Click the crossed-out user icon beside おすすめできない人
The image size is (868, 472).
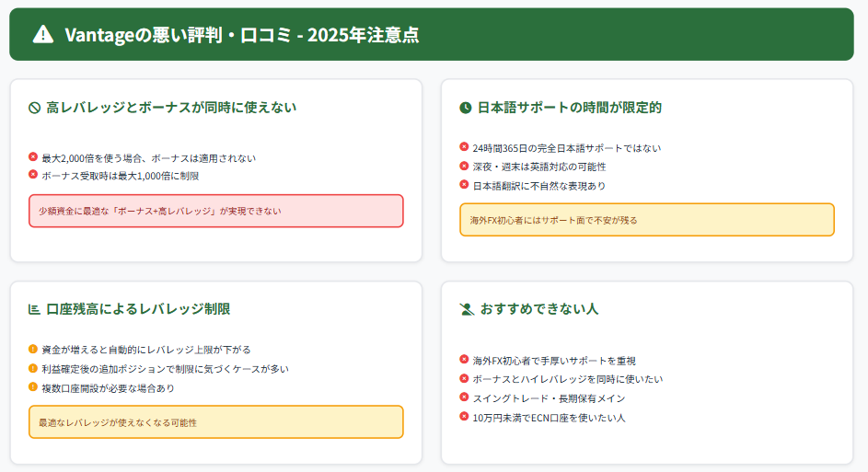tap(466, 309)
